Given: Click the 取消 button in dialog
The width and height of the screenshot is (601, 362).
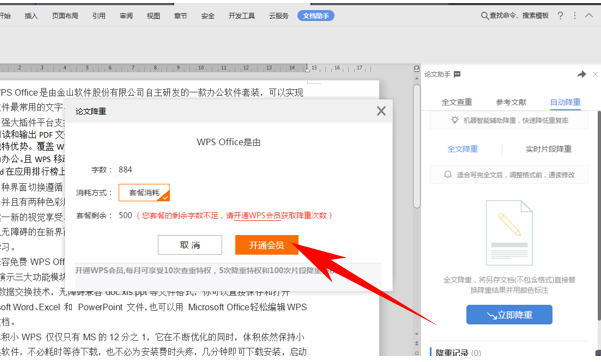Looking at the screenshot, I should coord(190,245).
